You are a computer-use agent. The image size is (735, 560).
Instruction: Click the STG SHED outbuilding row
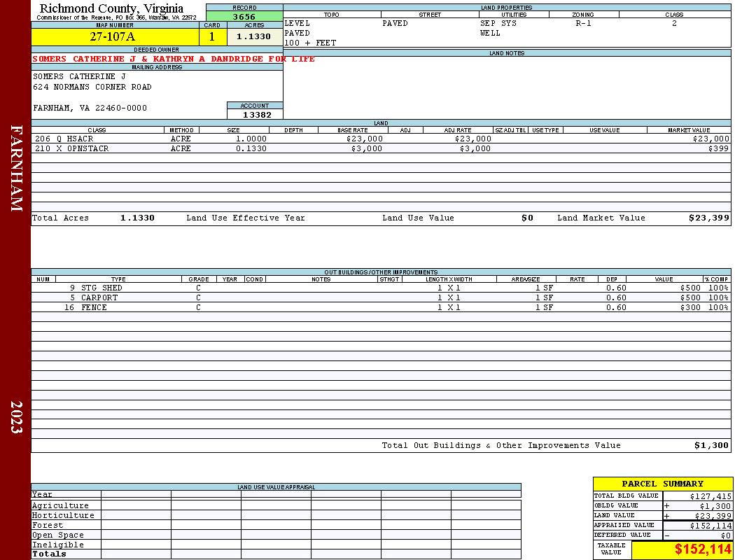tap(381, 288)
